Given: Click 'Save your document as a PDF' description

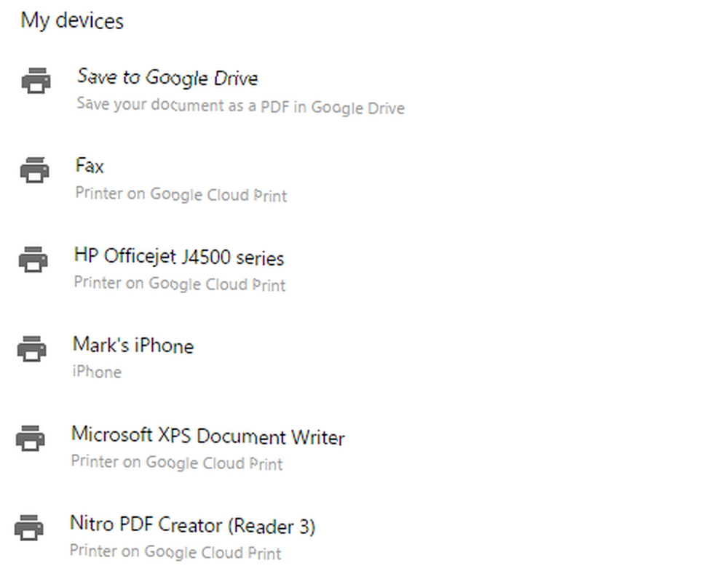Looking at the screenshot, I should [240, 105].
